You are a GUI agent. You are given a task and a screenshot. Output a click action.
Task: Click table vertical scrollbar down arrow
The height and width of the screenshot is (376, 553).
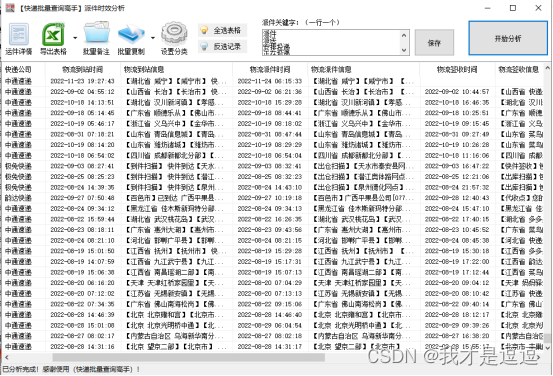click(x=547, y=348)
